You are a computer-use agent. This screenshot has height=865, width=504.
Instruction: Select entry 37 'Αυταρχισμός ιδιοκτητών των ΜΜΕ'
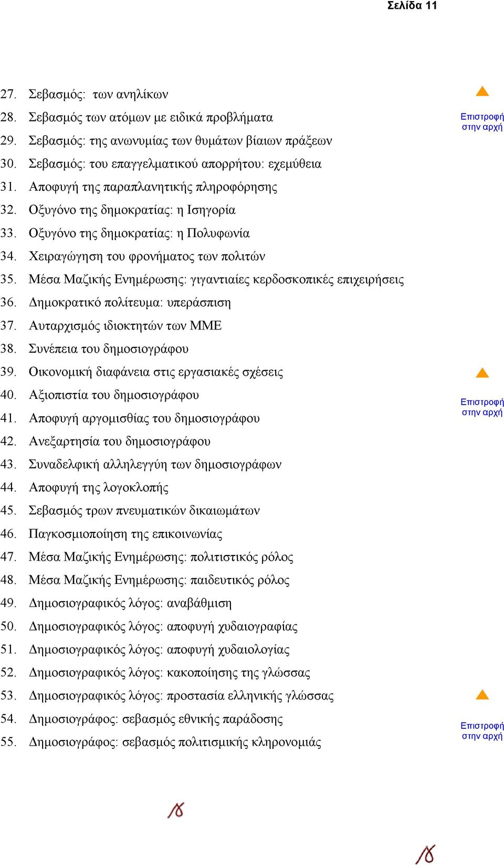coord(125,326)
